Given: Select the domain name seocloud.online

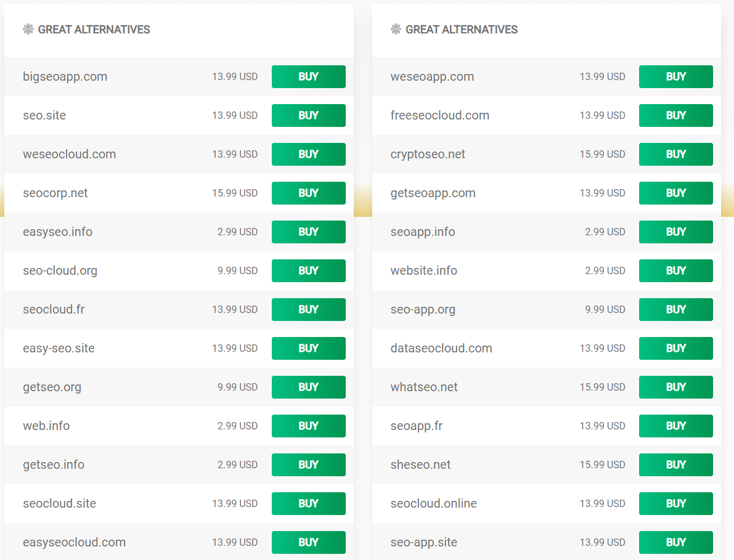Looking at the screenshot, I should (x=434, y=503).
